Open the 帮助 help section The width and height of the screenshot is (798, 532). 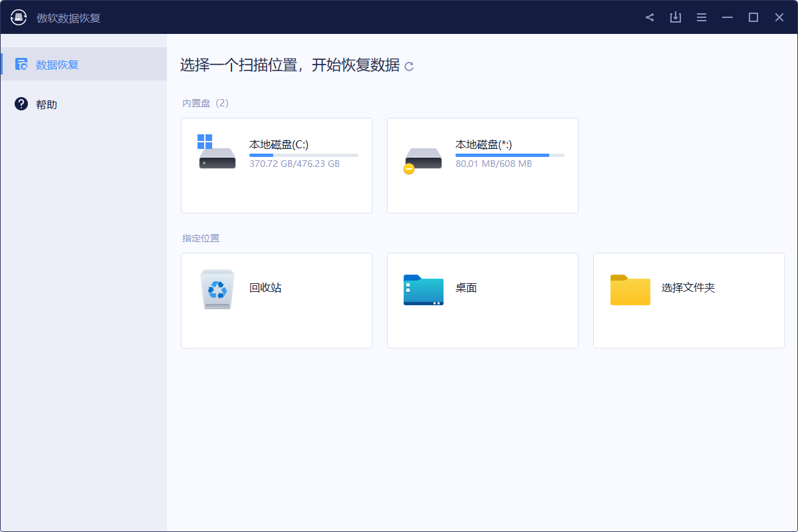[47, 104]
